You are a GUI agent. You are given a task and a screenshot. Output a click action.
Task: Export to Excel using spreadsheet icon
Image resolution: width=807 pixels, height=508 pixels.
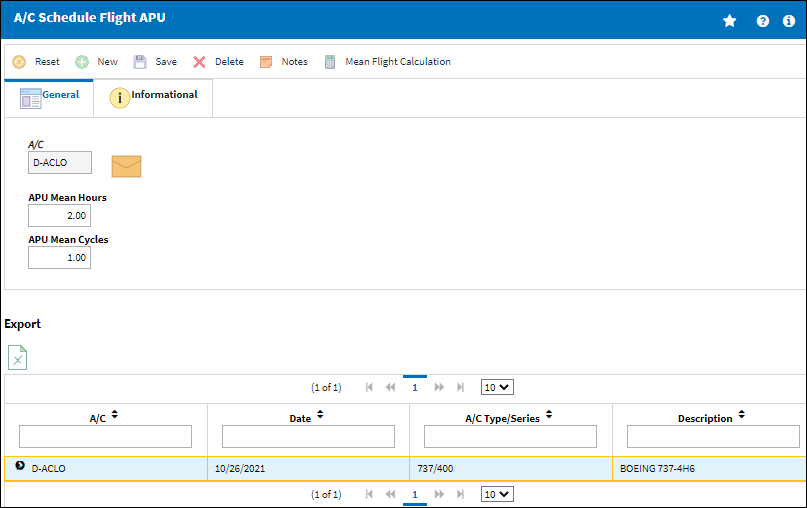point(17,358)
